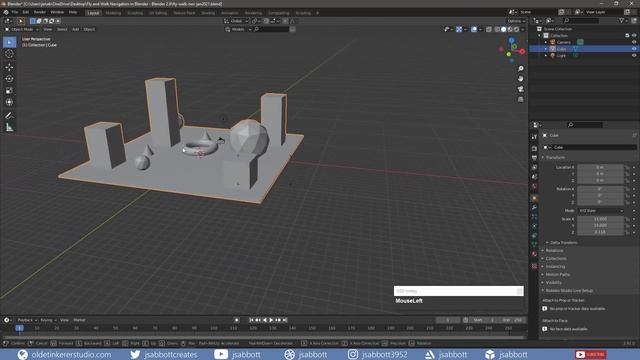Click the Subscribe button in bottom banner
The width and height of the screenshot is (640, 360).
click(x=591, y=354)
